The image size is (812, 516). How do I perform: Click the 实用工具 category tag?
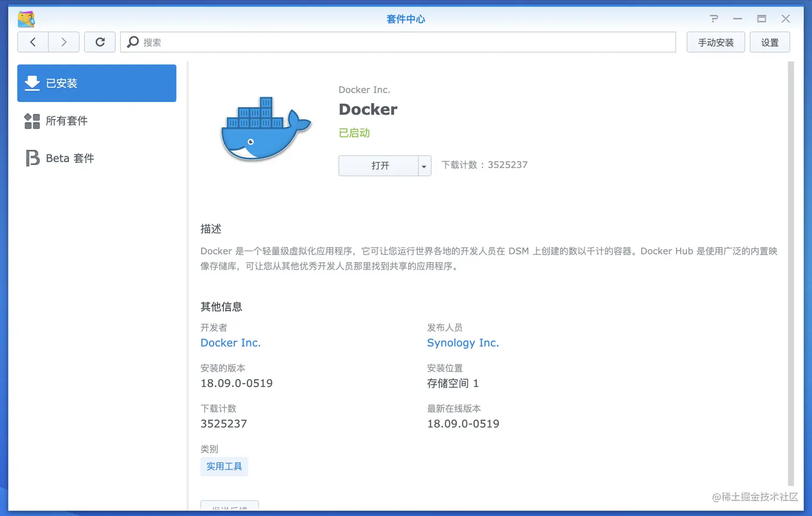coord(224,466)
